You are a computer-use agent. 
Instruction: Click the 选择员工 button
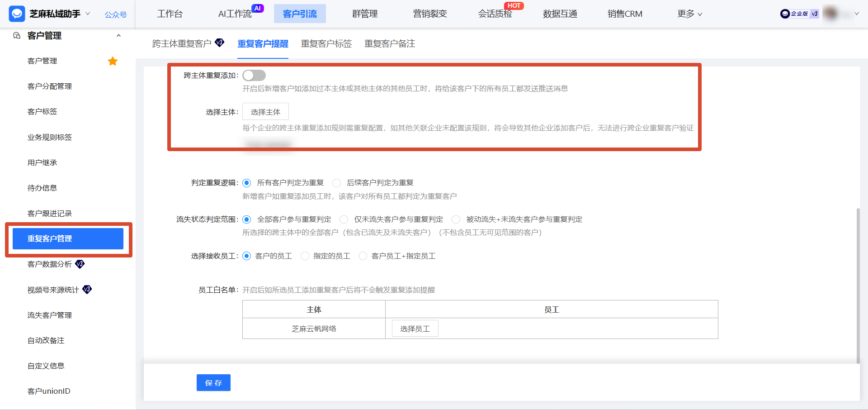click(x=415, y=329)
